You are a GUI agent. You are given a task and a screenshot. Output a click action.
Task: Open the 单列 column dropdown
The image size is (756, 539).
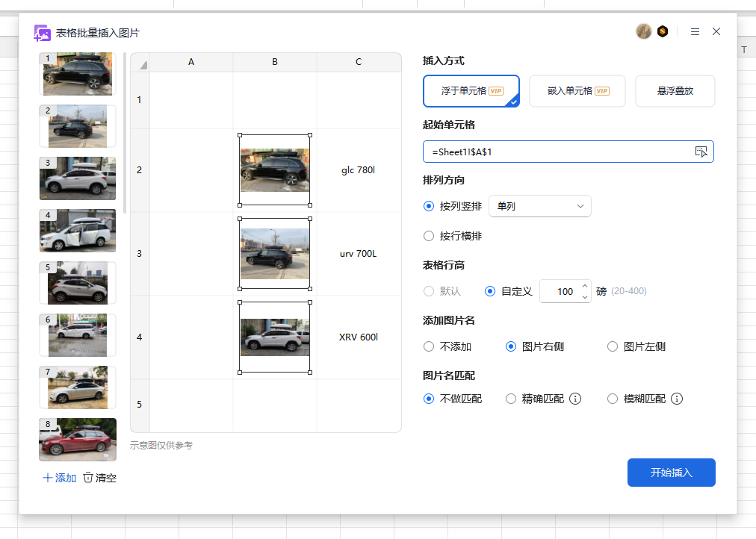click(539, 206)
